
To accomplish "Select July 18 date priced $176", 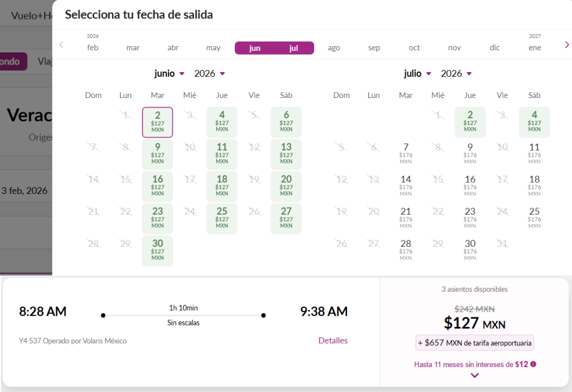I will coord(534,186).
